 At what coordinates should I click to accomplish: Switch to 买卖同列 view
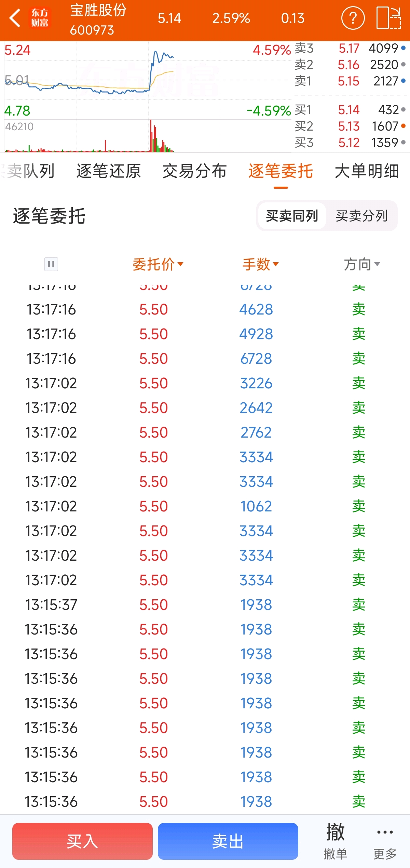coord(292,216)
